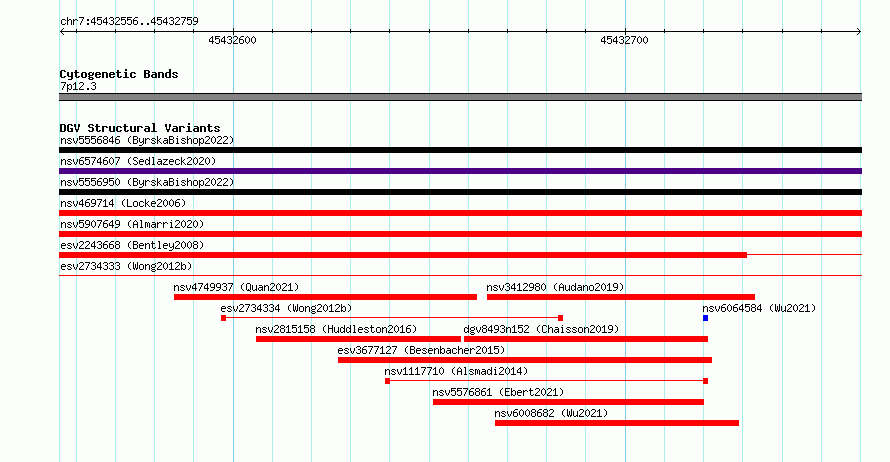Click the 7p12.3 band label
Viewport: 890px width, 462px height.
pyautogui.click(x=78, y=86)
